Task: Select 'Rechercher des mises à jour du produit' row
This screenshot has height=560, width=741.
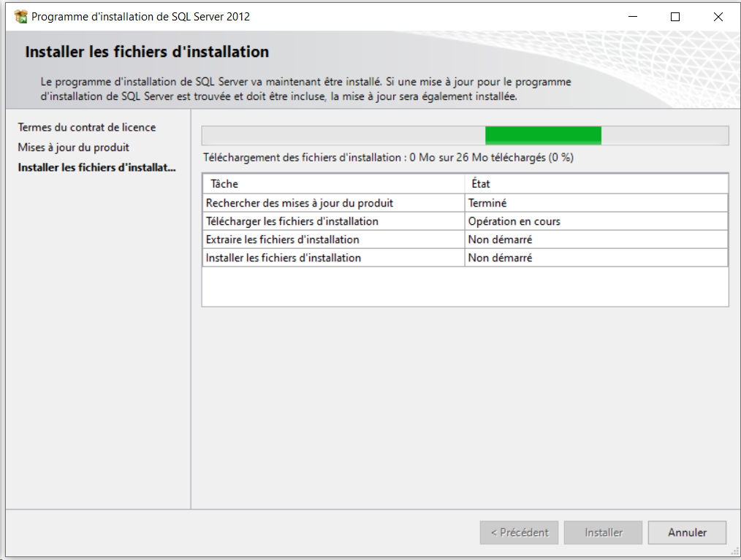Action: pos(465,203)
